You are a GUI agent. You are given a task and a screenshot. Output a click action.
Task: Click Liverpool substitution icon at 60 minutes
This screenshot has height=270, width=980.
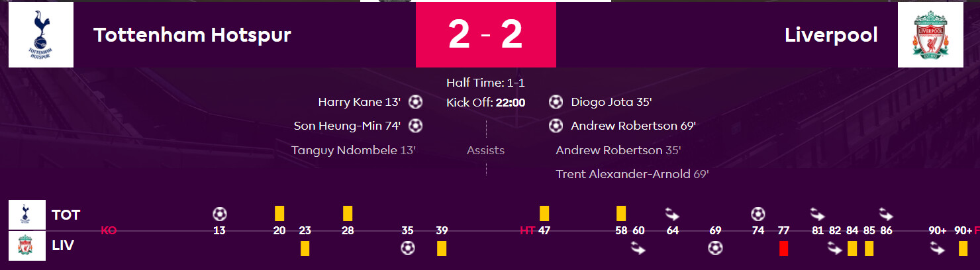pos(638,248)
